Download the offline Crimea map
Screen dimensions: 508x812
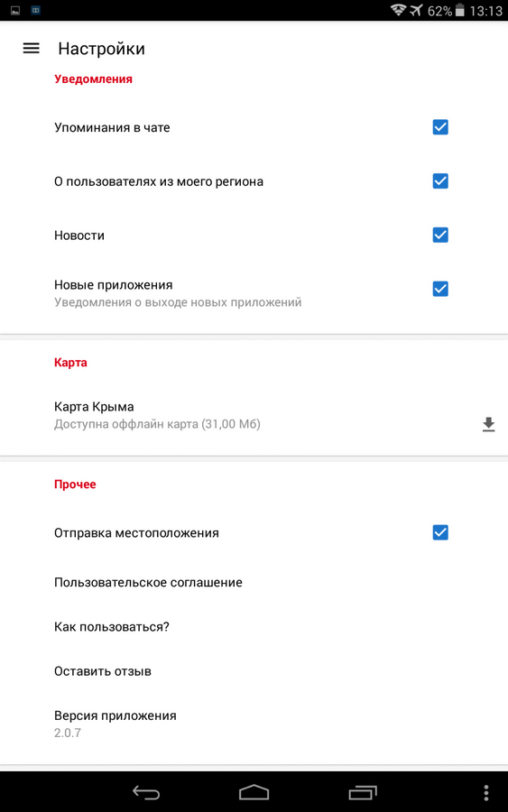pos(488,424)
